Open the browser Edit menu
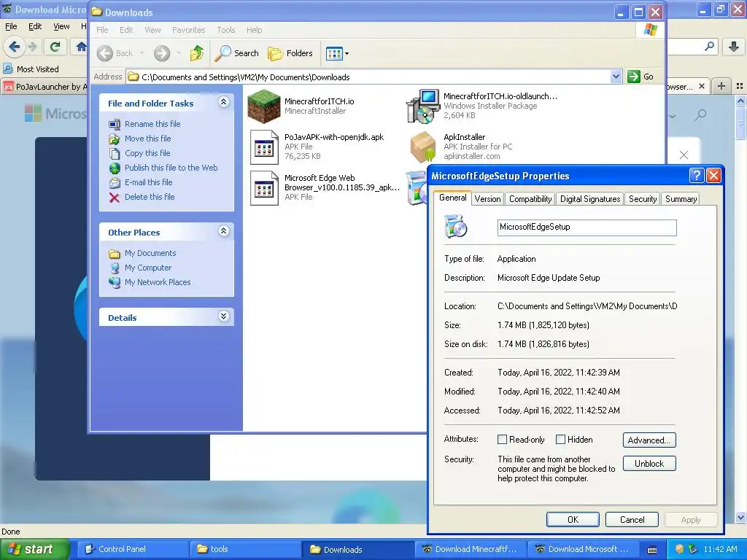747x560 pixels. click(35, 27)
